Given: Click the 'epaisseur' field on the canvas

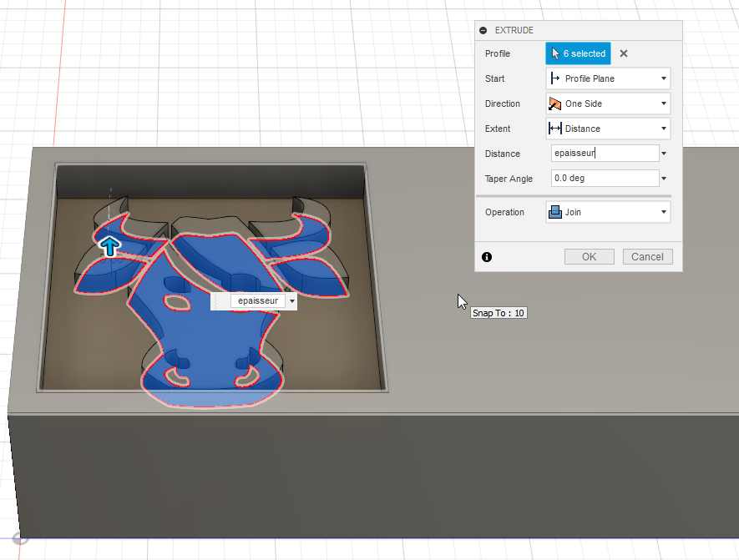Looking at the screenshot, I should pyautogui.click(x=258, y=301).
